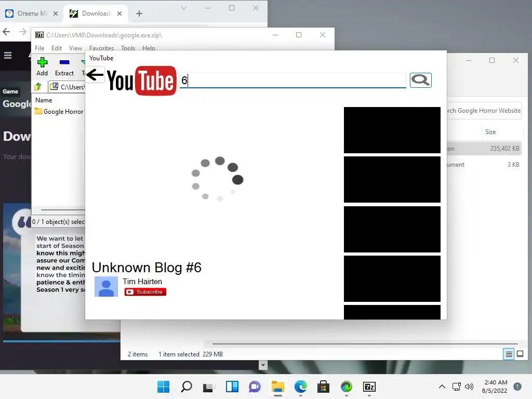Viewport: 532px width, 399px height.
Task: Open the Widgets taskbar icon
Action: pos(232,387)
